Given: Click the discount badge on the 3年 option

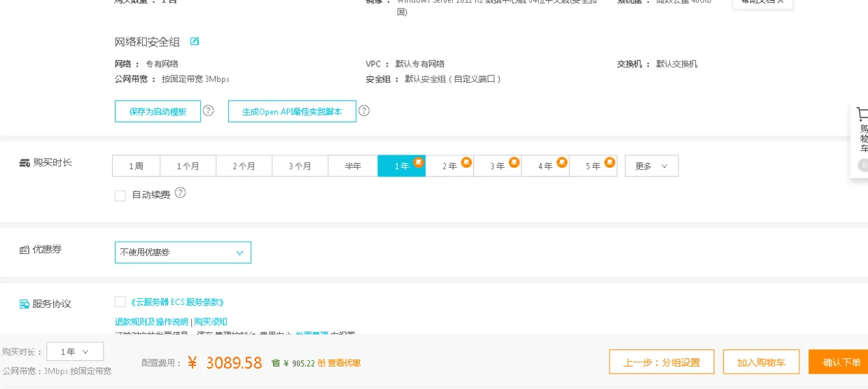Looking at the screenshot, I should click(x=514, y=162).
